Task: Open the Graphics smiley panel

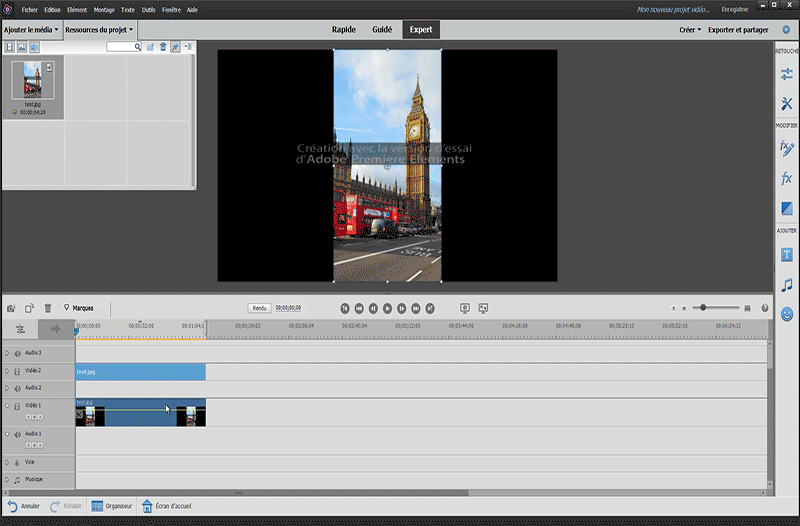Action: click(786, 314)
